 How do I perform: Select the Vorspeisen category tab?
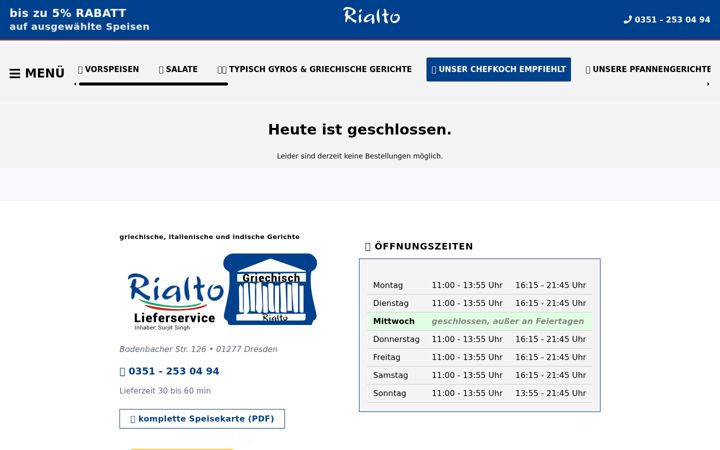[108, 69]
